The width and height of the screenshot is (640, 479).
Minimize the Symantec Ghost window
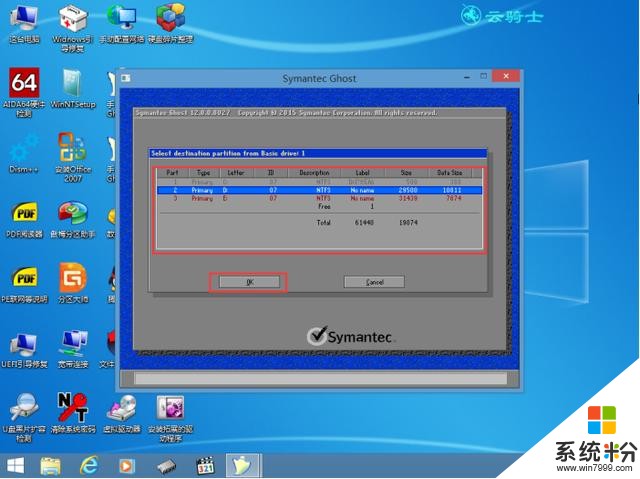coord(467,77)
